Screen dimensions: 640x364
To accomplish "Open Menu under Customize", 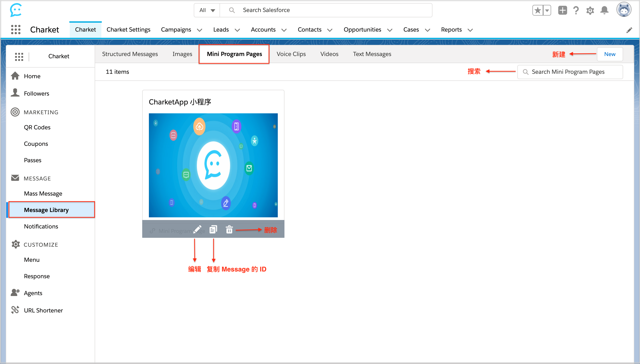I will coord(32,260).
